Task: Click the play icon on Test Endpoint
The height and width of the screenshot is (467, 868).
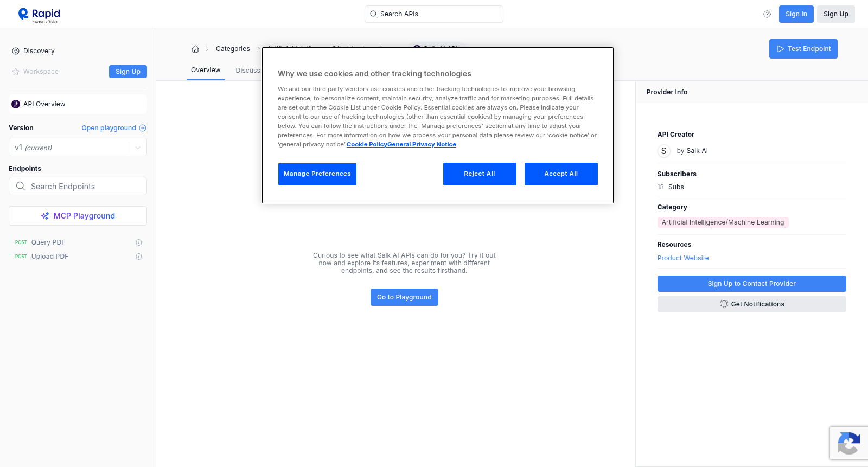Action: [781, 49]
